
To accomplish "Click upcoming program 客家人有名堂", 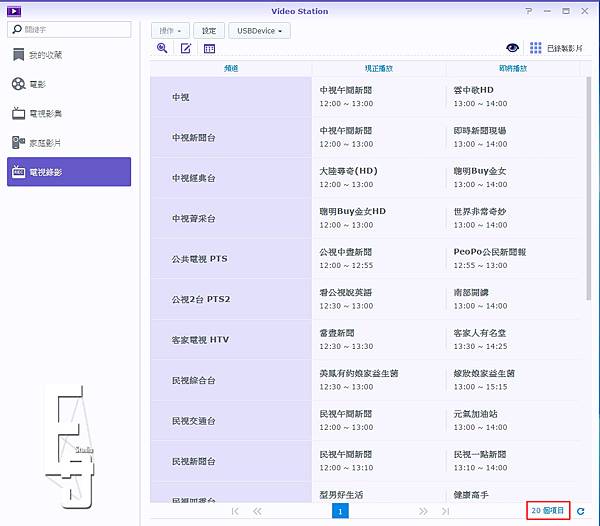I will point(480,333).
